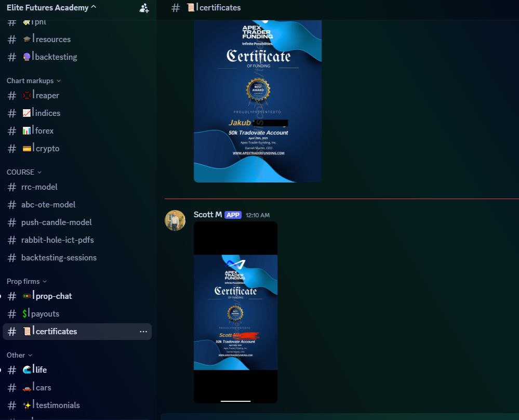Click the hash icon beside cars channel
Image resolution: width=519 pixels, height=420 pixels.
[12, 388]
